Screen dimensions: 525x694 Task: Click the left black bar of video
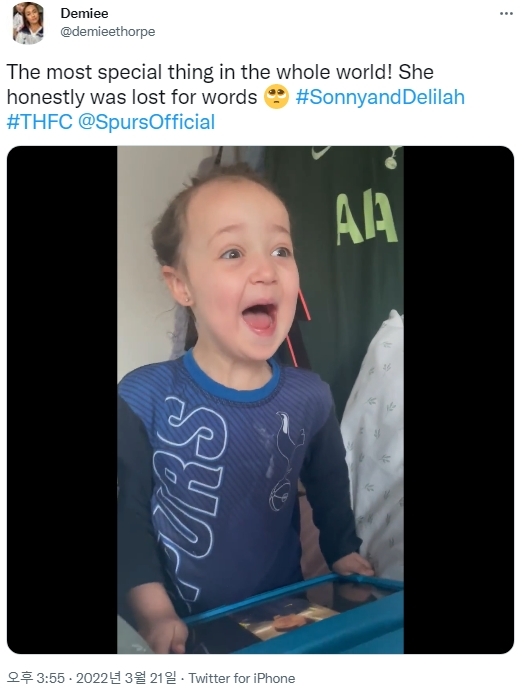[x=62, y=400]
